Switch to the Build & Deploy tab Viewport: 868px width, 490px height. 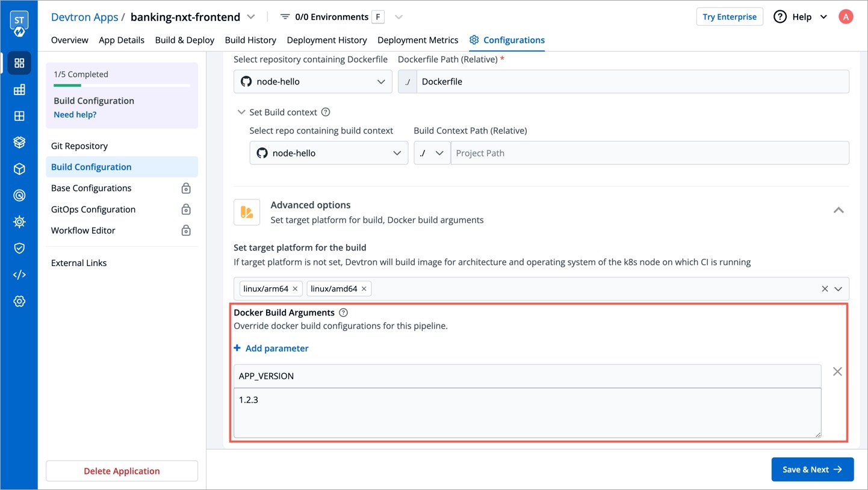(185, 40)
